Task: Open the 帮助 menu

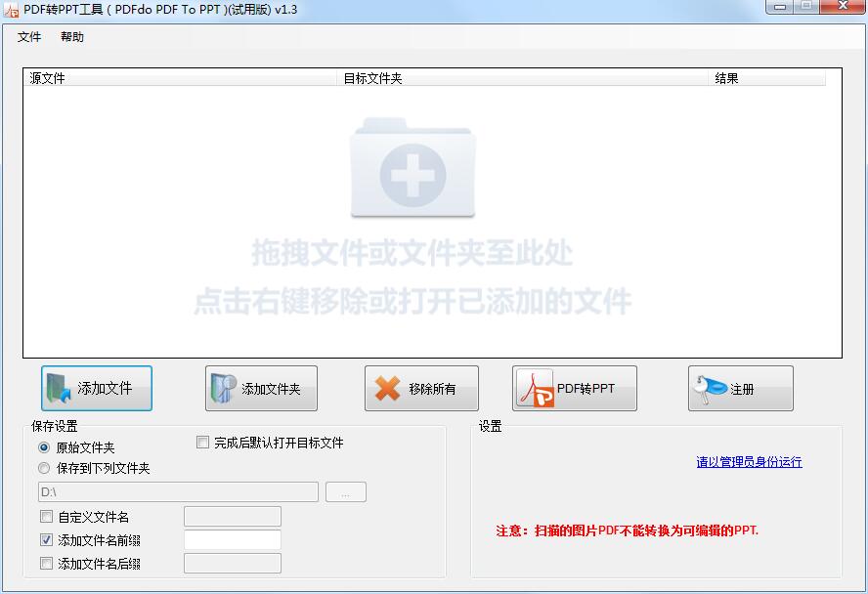Action: pyautogui.click(x=72, y=37)
